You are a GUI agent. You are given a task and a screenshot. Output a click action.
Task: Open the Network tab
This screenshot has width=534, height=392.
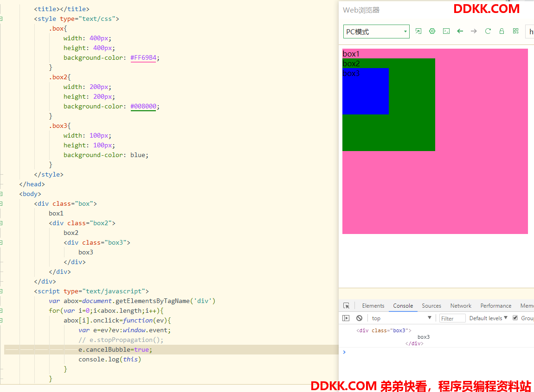(x=461, y=306)
